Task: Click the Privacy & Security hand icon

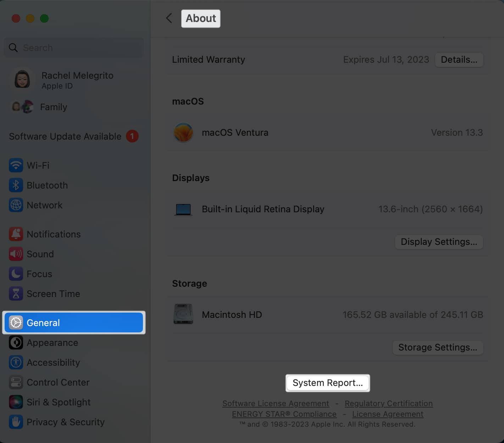Action: 16,422
